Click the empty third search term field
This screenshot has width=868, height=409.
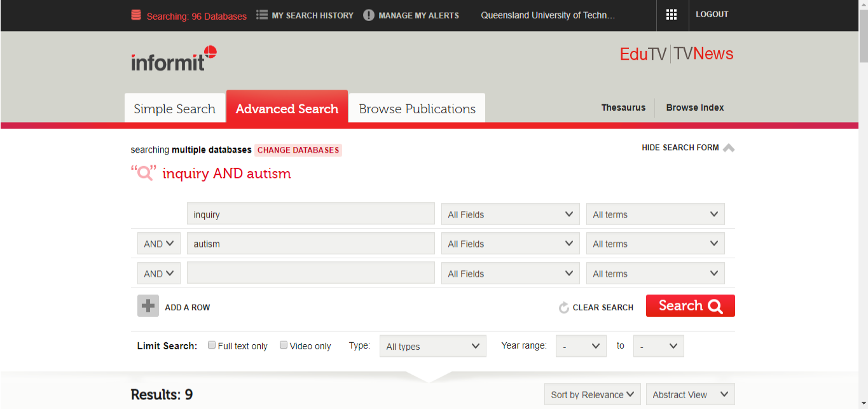[x=311, y=274]
